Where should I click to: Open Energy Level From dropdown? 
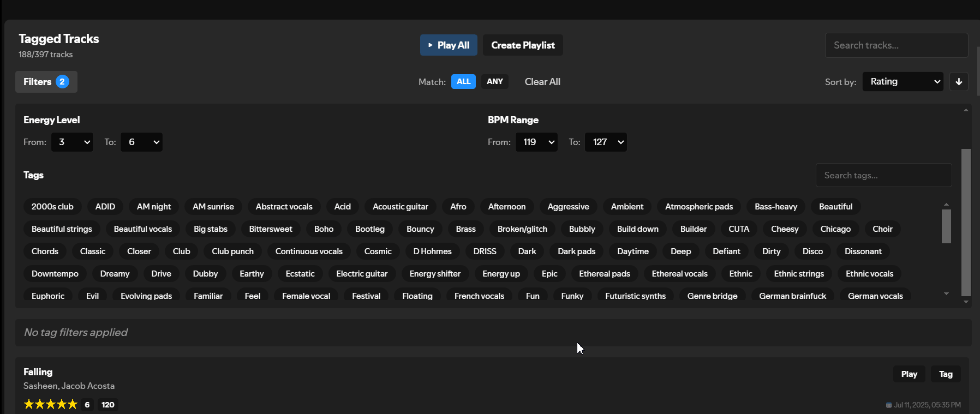tap(72, 142)
